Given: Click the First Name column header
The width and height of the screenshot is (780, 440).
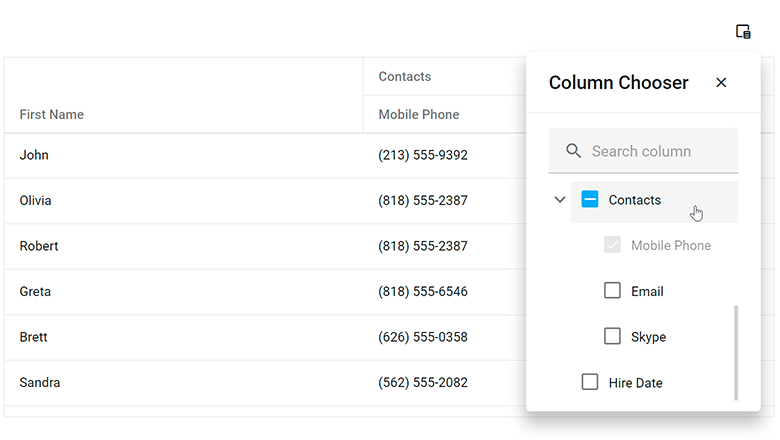Looking at the screenshot, I should point(52,115).
